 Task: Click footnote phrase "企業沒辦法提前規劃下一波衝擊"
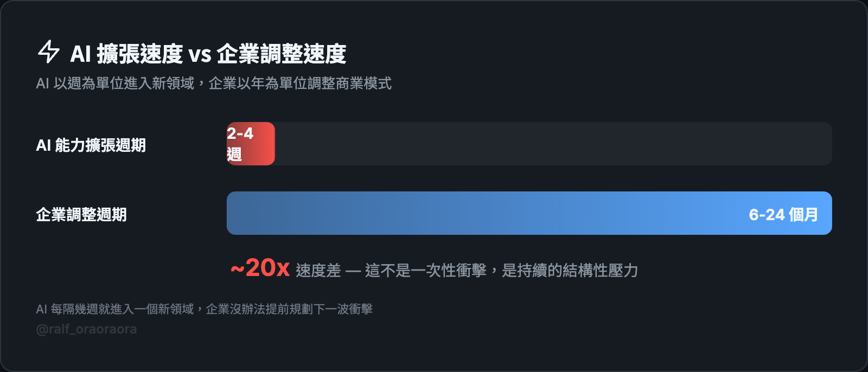(x=289, y=309)
